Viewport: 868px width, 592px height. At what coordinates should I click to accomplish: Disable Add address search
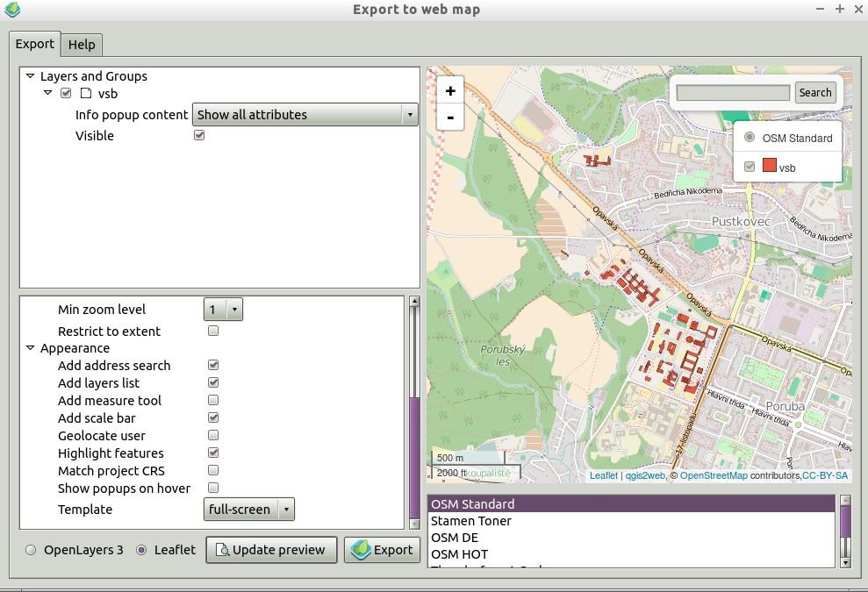[213, 365]
